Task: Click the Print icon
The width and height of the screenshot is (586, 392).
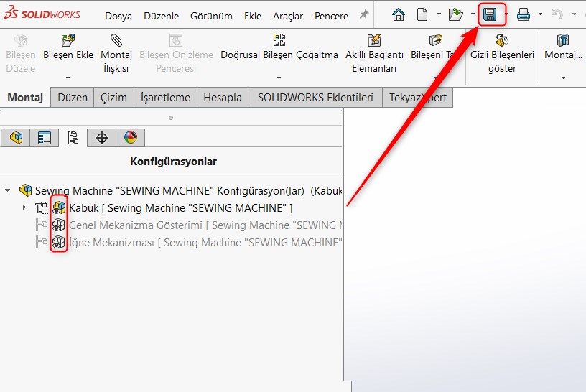Action: (x=524, y=14)
